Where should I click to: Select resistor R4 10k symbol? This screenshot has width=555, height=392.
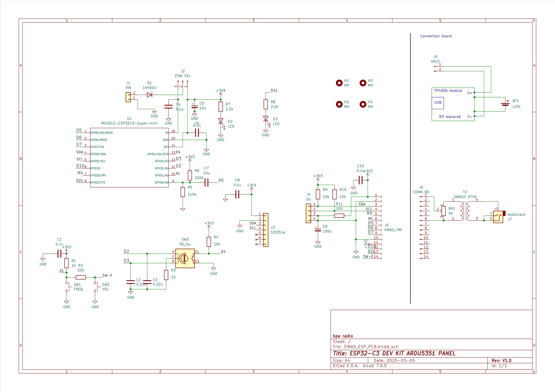(x=209, y=242)
